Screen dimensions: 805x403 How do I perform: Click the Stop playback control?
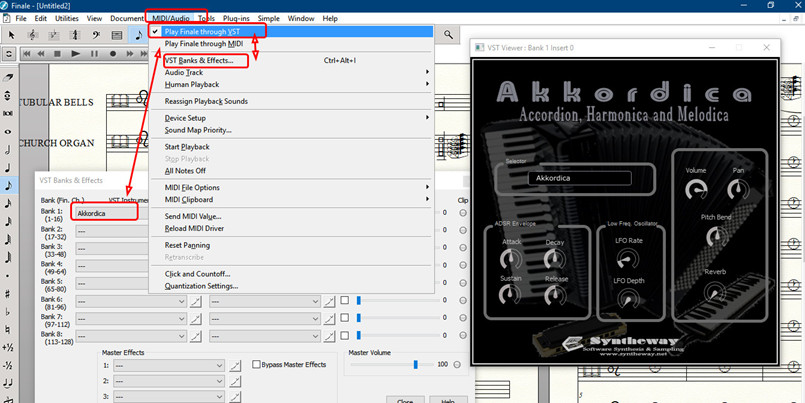(x=58, y=53)
